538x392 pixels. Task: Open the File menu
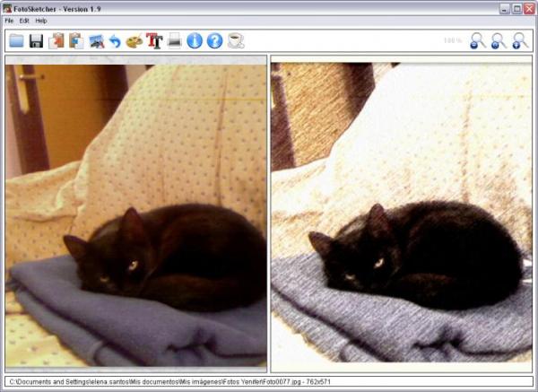(9, 20)
